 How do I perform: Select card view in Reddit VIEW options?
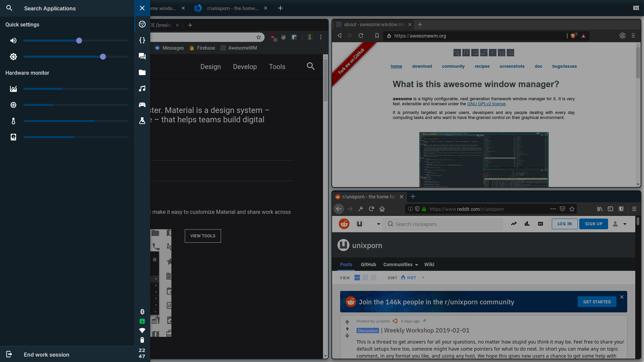(x=357, y=278)
